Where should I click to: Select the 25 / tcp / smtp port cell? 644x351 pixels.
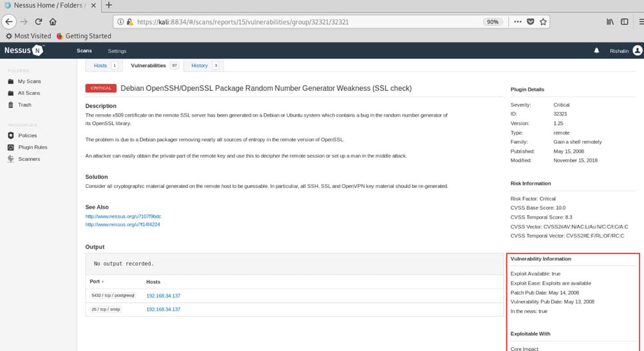pos(106,309)
